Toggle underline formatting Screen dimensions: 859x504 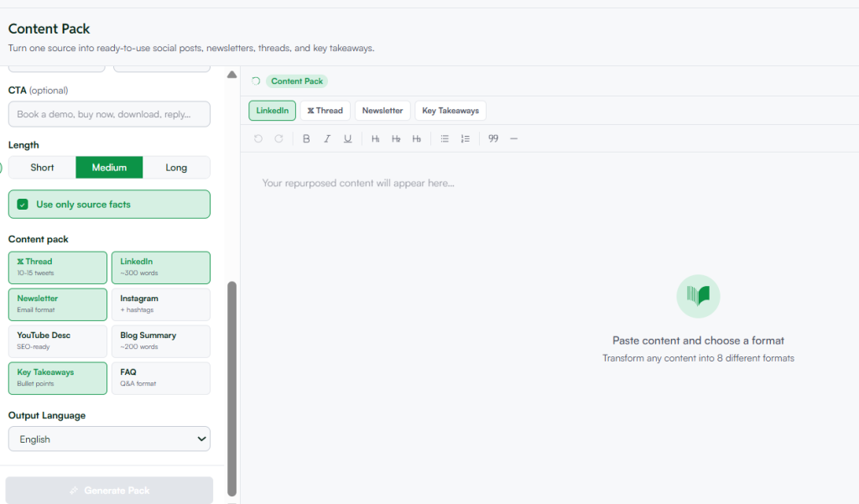[x=347, y=138]
